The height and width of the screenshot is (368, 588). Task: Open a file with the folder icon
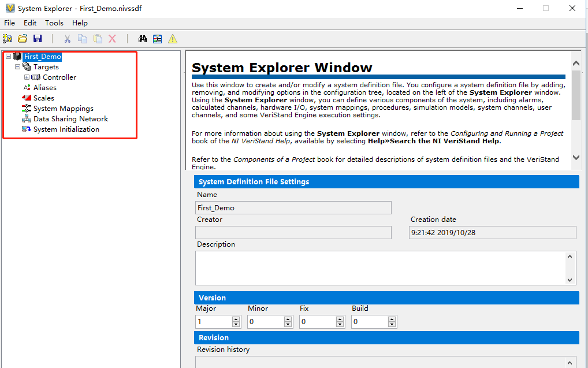click(x=23, y=39)
